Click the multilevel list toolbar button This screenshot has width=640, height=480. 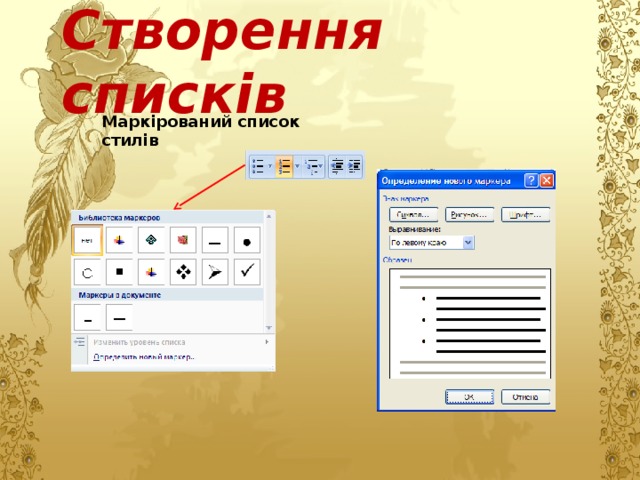(314, 166)
